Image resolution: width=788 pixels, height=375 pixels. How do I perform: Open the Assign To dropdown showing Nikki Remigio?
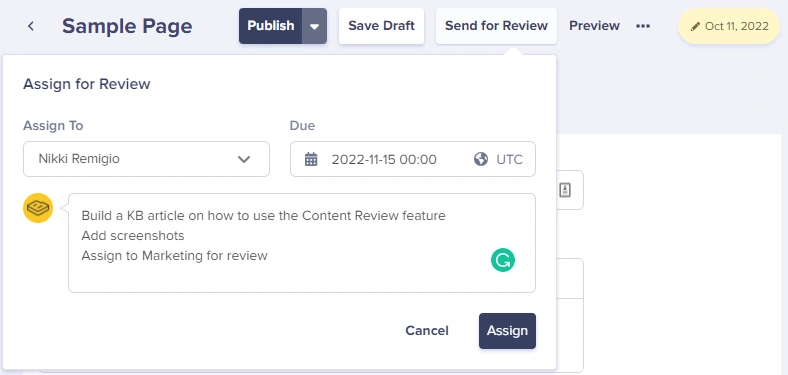click(x=146, y=159)
